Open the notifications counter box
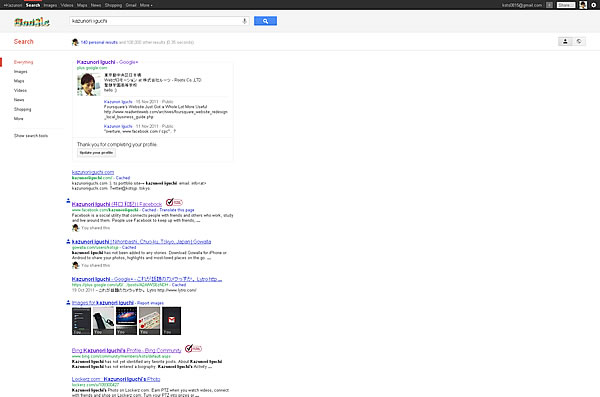Image resolution: width=600 pixels, height=397 pixels. 549,5
